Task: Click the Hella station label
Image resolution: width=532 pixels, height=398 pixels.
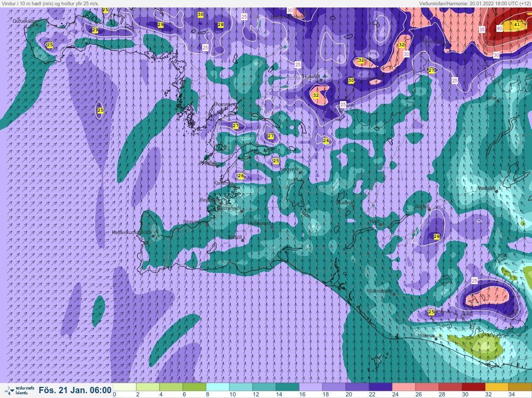Action: point(375,221)
